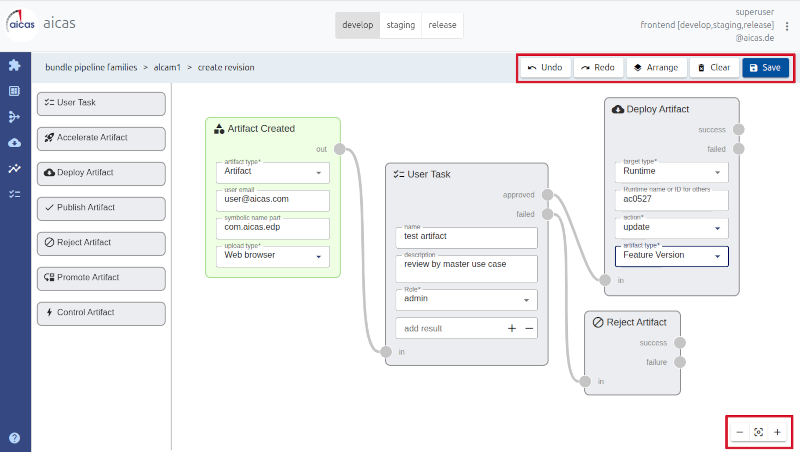Click minus icon in add result row
This screenshot has height=452, width=800.
[529, 328]
